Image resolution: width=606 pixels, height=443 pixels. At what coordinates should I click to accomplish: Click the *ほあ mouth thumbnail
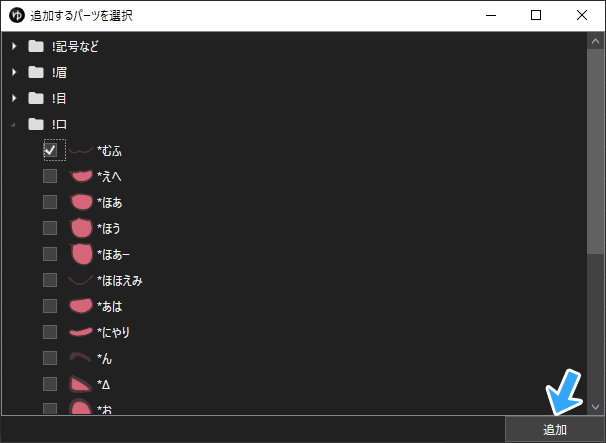pyautogui.click(x=81, y=202)
